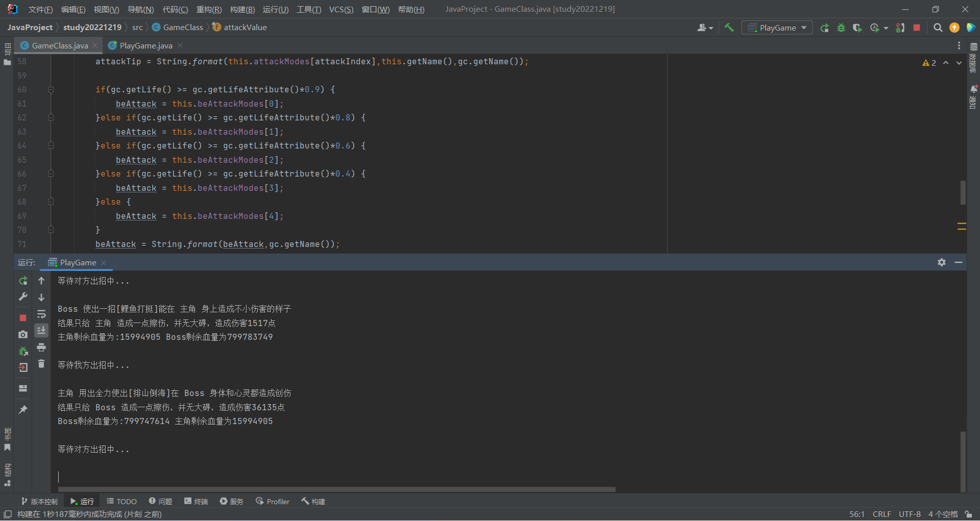Screen dimensions: 980x521
Task: Click the editor vertical scrollbar thumb
Action: coord(963,192)
